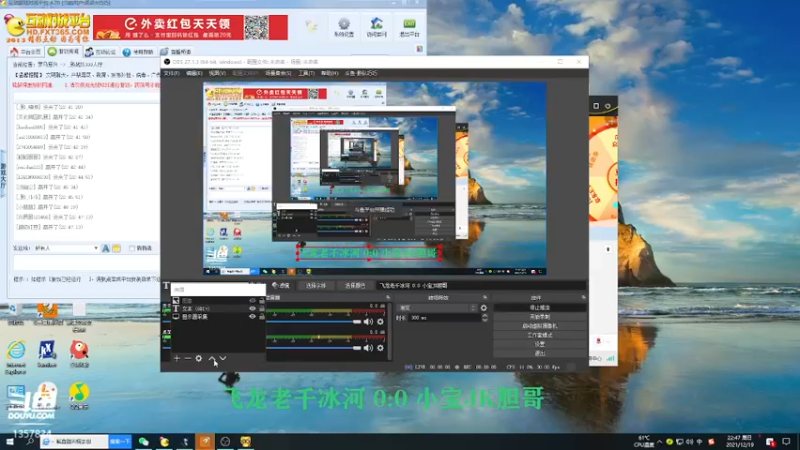Image resolution: width=800 pixels, height=450 pixels.
Task: Open 渐变 transition type dropdown
Action: click(437, 308)
